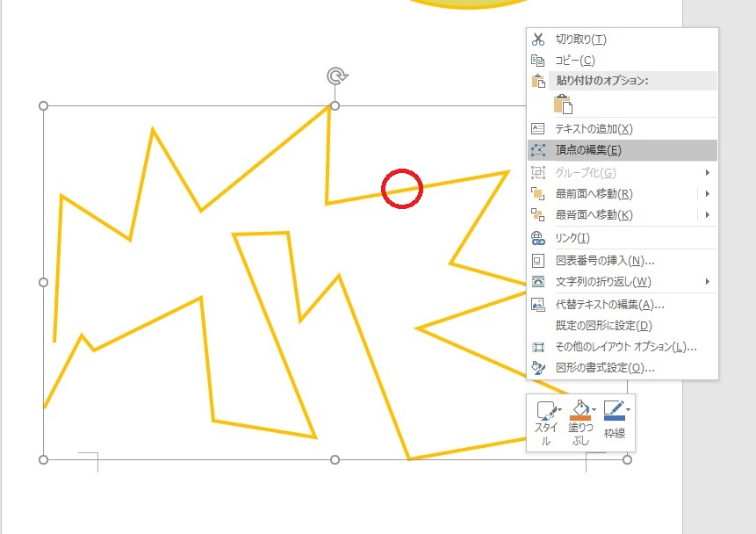Select the Add Text (テキストの追加) icon
The height and width of the screenshot is (534, 756).
point(537,128)
